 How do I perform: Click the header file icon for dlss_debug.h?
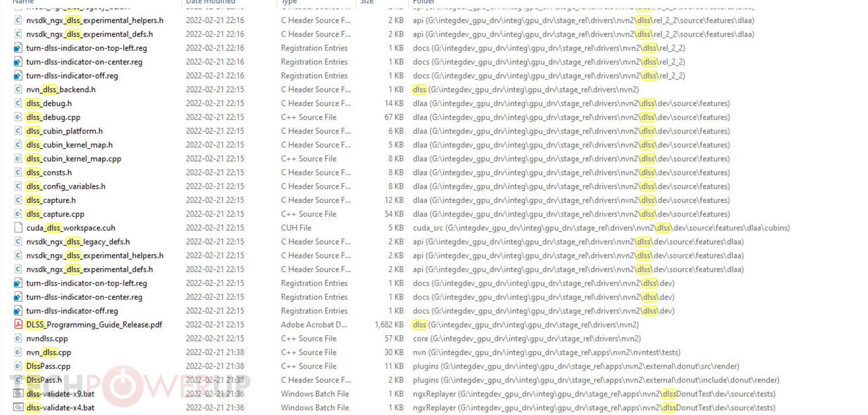pyautogui.click(x=18, y=103)
